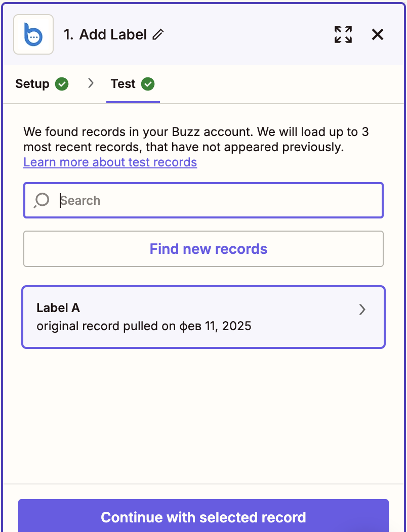
Task: Click the Buzz app logo icon
Action: click(33, 34)
